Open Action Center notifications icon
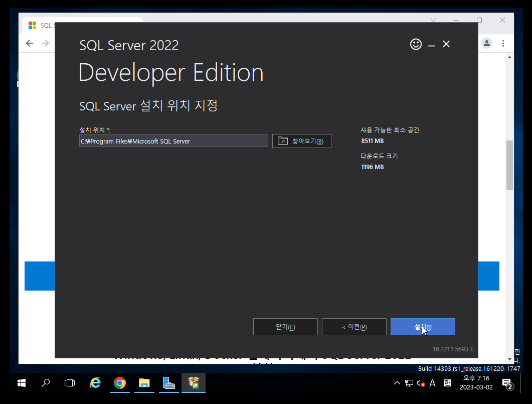Image resolution: width=532 pixels, height=404 pixels. pos(507,383)
